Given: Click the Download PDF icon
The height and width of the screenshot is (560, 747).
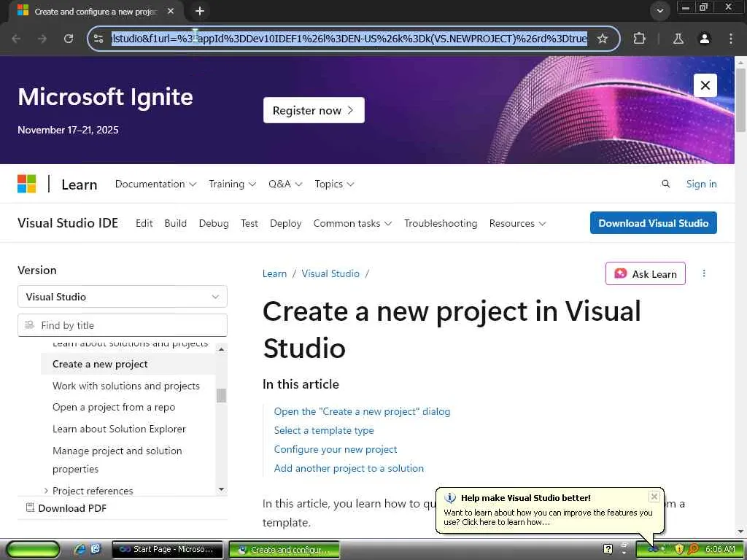Looking at the screenshot, I should [x=30, y=507].
